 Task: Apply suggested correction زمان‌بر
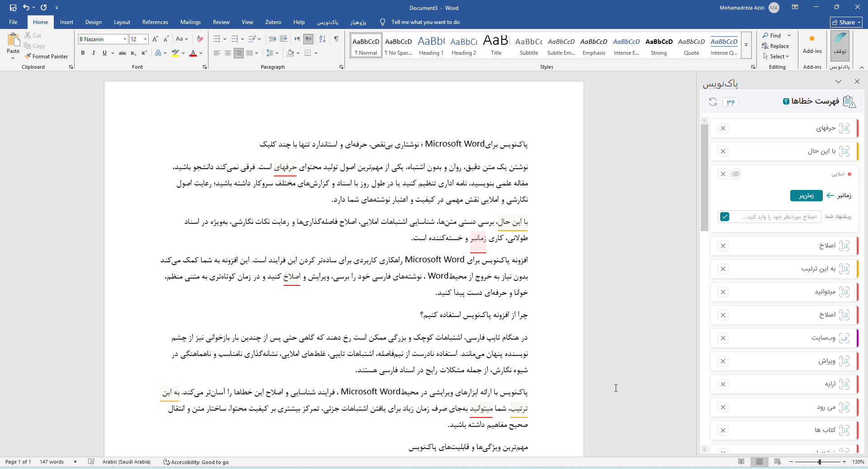click(806, 195)
